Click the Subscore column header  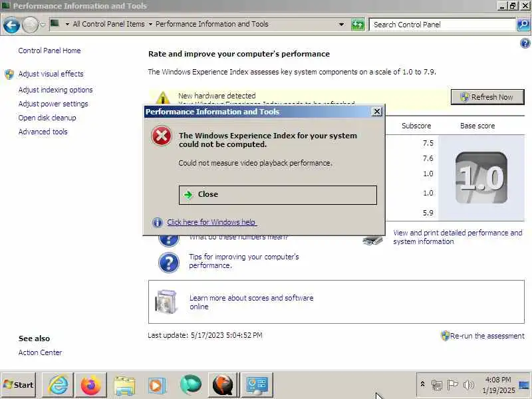pyautogui.click(x=416, y=126)
